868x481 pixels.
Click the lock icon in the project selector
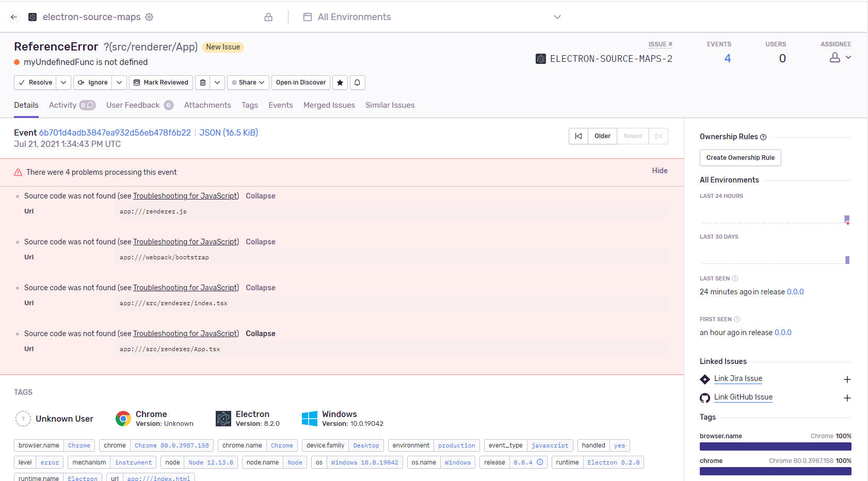[268, 17]
